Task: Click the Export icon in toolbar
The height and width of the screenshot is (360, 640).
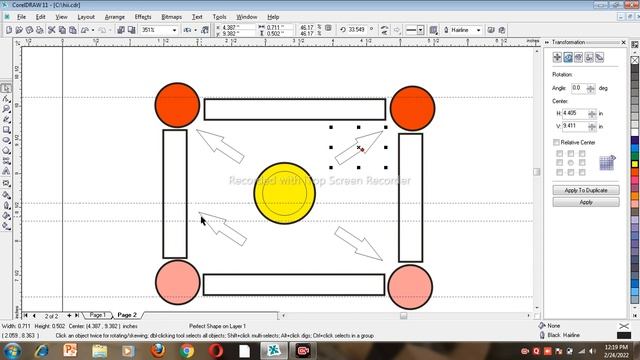Action: tap(131, 30)
